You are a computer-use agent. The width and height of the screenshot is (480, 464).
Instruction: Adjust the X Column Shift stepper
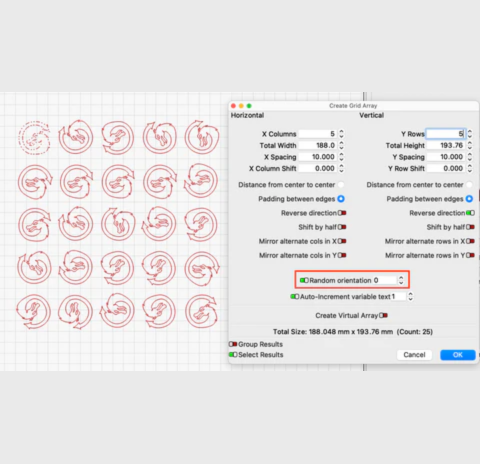(x=341, y=168)
